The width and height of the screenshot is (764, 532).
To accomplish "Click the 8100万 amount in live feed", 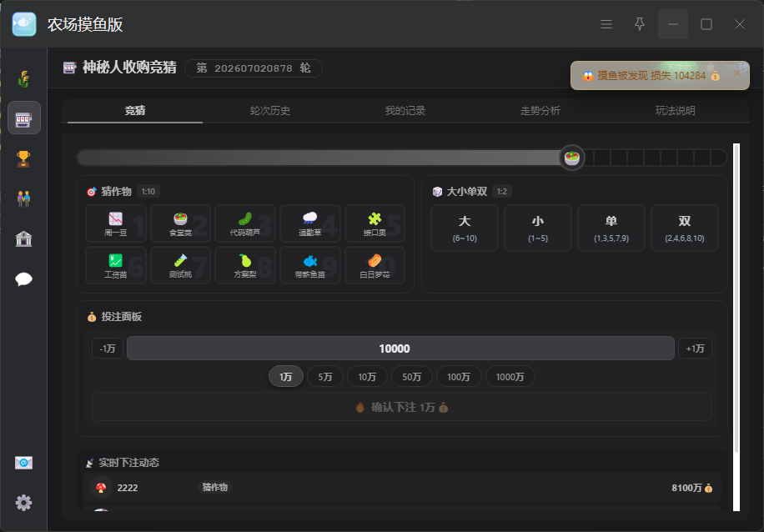I will click(x=686, y=488).
